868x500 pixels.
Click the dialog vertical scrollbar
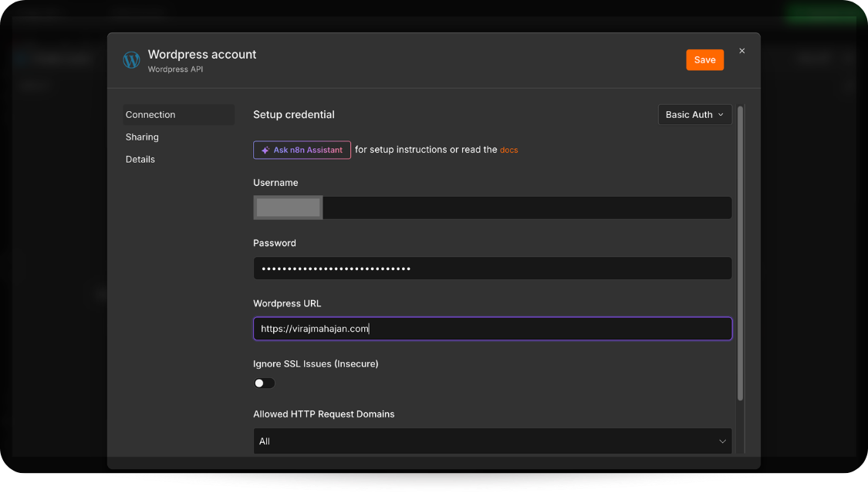coord(740,253)
